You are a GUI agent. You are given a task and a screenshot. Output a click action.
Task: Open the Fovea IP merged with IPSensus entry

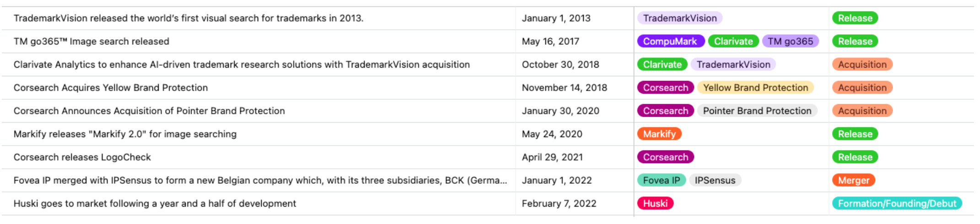[260, 181]
